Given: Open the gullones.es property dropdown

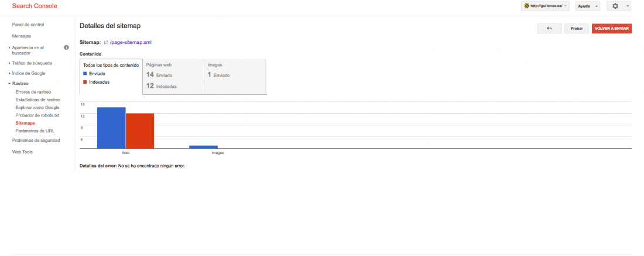Looking at the screenshot, I should pos(546,6).
